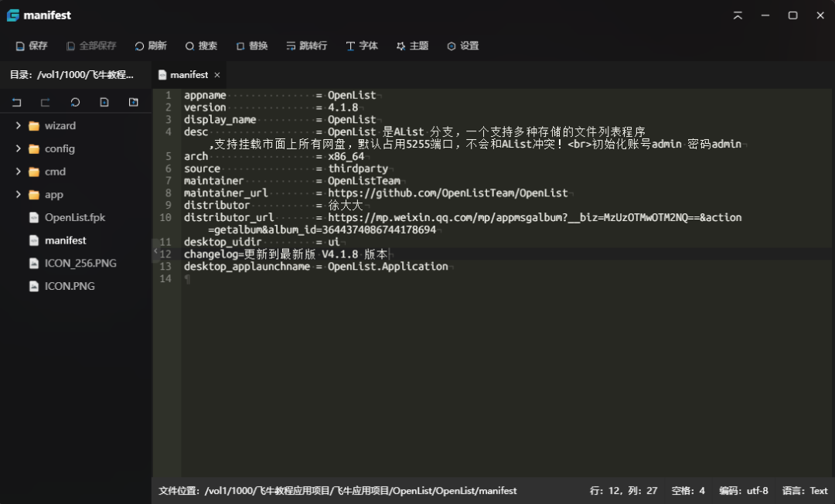Change the language mode (语言: Text)
Image resolution: width=835 pixels, height=504 pixels.
coord(805,491)
